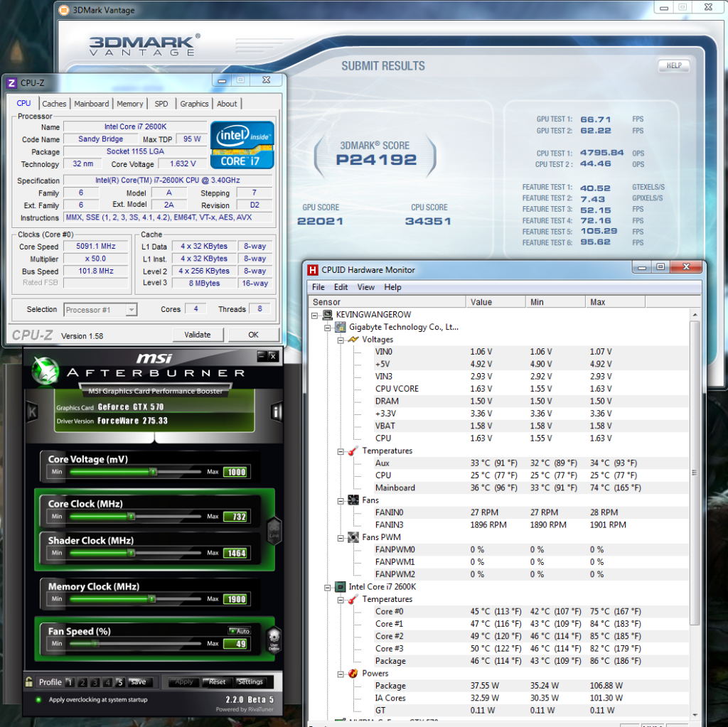This screenshot has width=728, height=727.
Task: Collapse the KEVINGWANGEROW tree node
Action: 315,316
